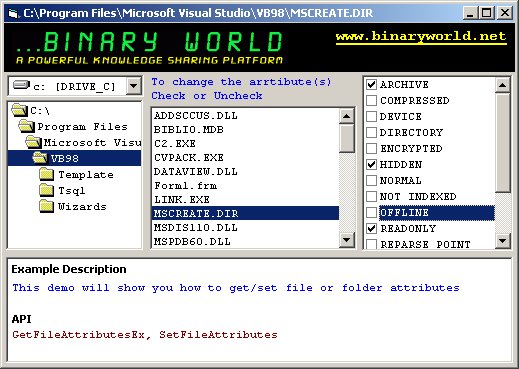Open the www.binaryworld.net link
This screenshot has width=519, height=369.
pos(421,36)
